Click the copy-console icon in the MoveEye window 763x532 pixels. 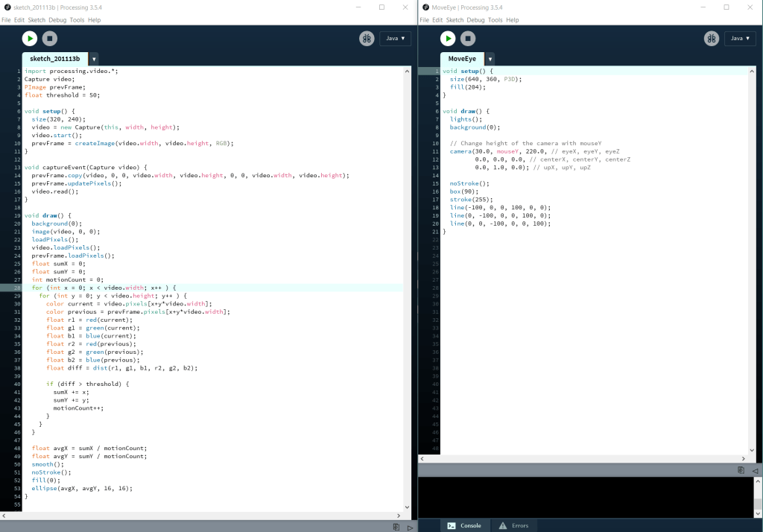click(x=741, y=470)
